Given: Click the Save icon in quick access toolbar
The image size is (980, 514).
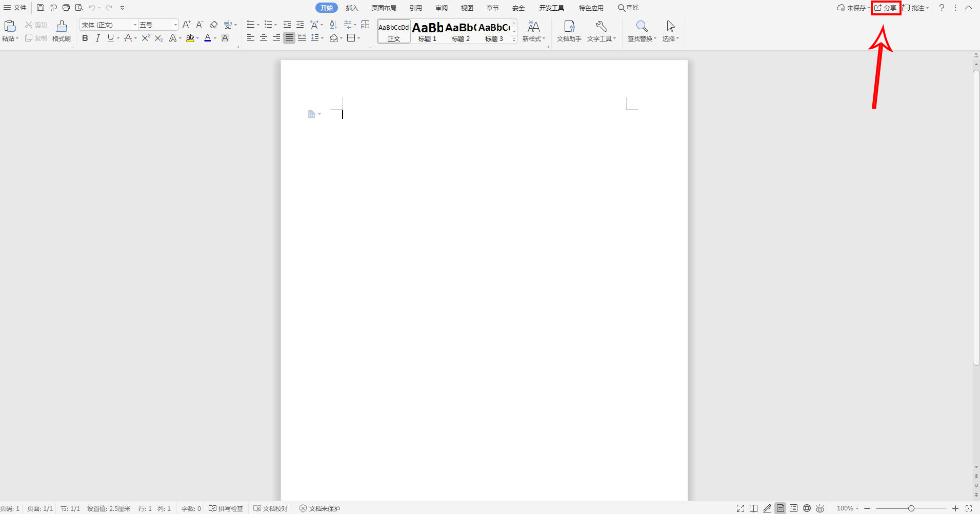Looking at the screenshot, I should coord(41,8).
